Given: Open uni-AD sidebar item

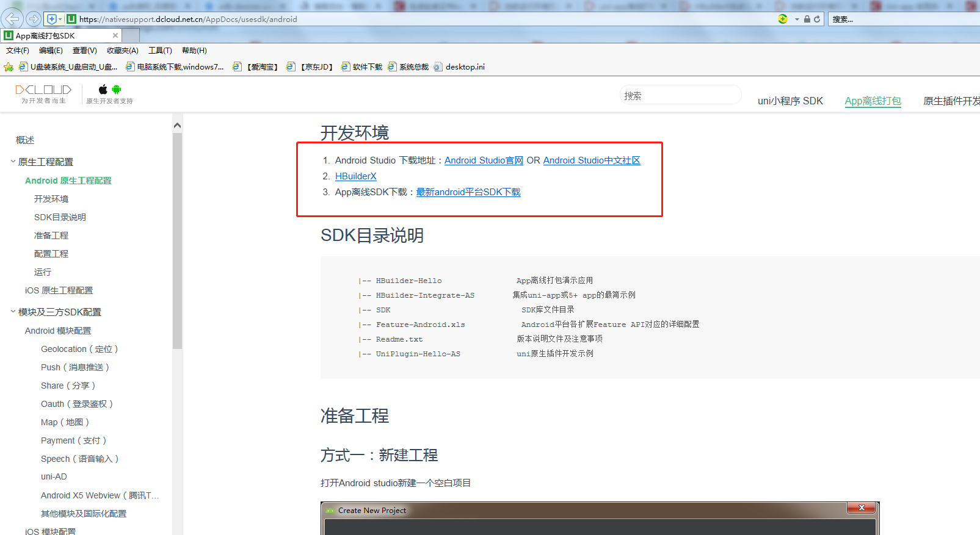Looking at the screenshot, I should pos(54,476).
